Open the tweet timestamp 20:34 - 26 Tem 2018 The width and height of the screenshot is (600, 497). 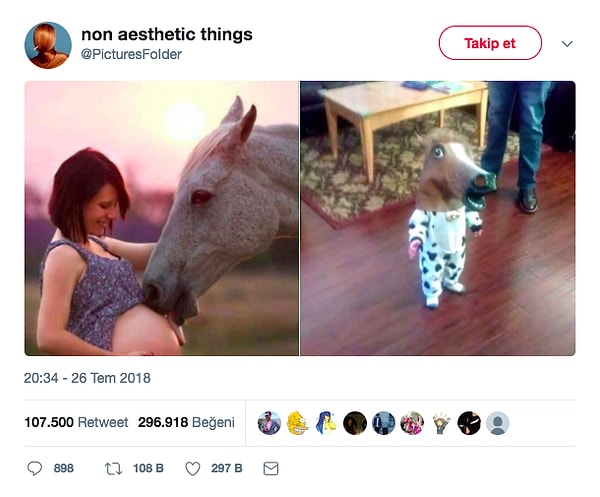(87, 379)
